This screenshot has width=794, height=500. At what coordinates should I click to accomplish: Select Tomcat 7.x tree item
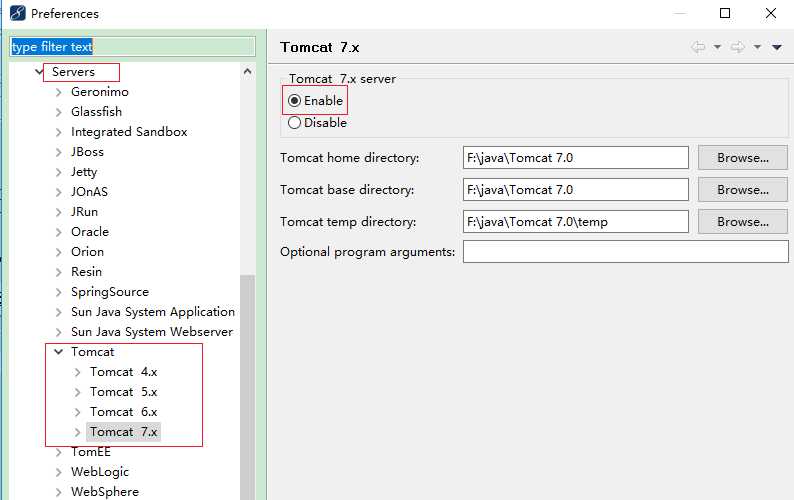pyautogui.click(x=124, y=432)
